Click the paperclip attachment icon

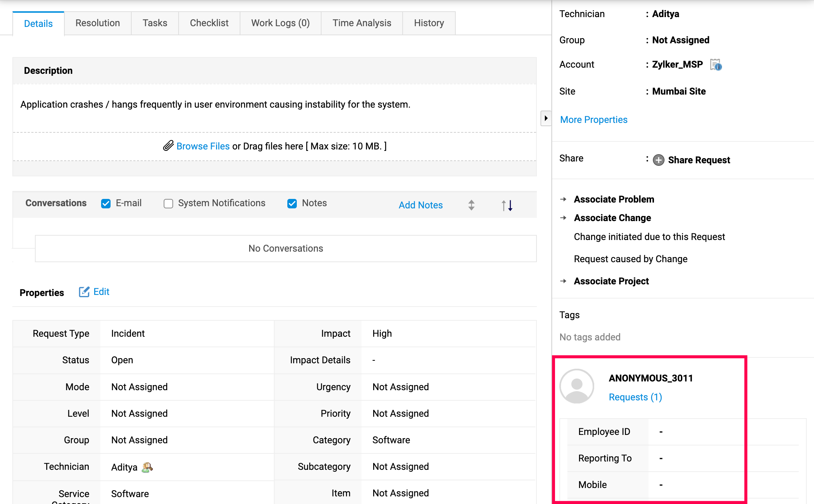(168, 146)
